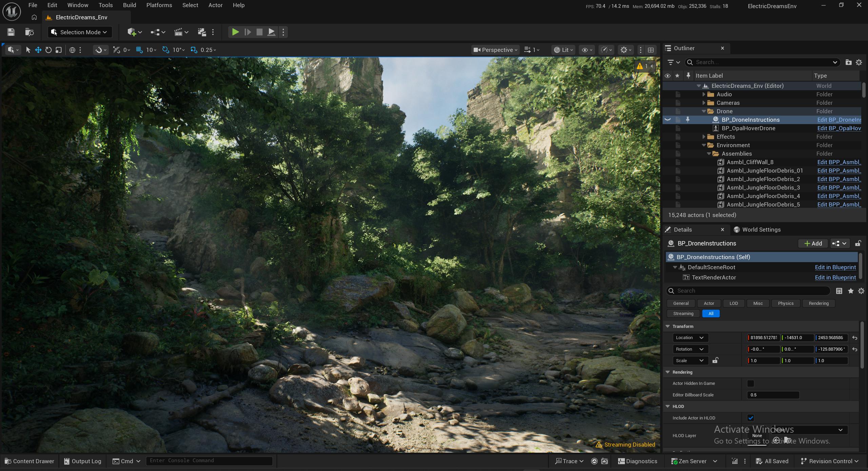The width and height of the screenshot is (868, 471).
Task: Open the Build menu
Action: [130, 5]
